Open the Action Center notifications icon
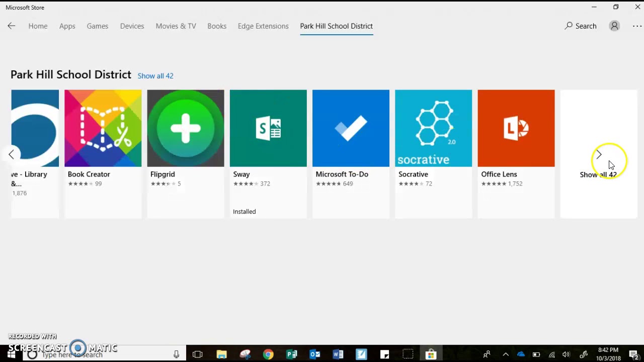The width and height of the screenshot is (644, 362). click(x=634, y=354)
